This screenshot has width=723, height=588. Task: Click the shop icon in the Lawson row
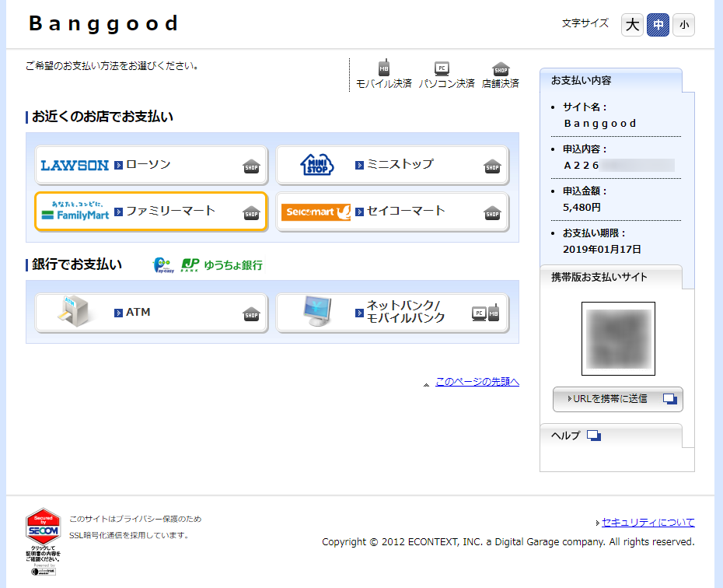pyautogui.click(x=251, y=166)
